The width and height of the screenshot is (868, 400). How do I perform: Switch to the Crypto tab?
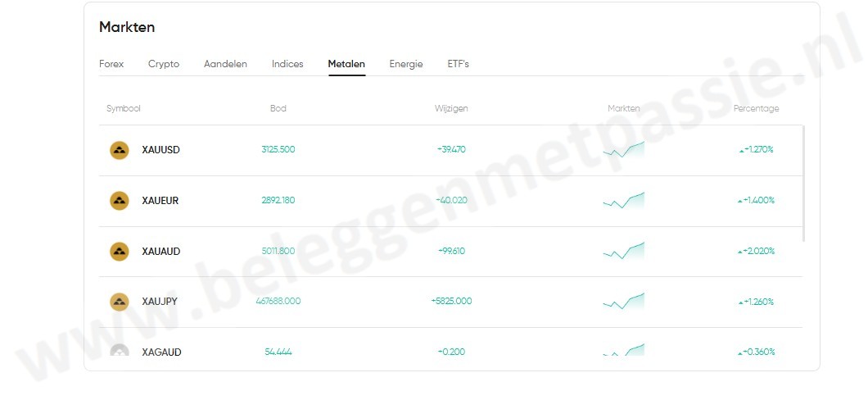(x=164, y=64)
